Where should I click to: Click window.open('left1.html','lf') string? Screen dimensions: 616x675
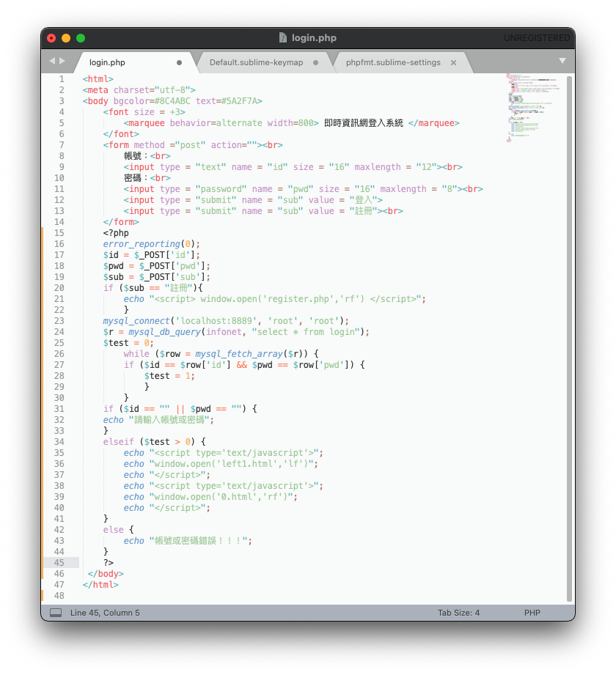tap(231, 464)
